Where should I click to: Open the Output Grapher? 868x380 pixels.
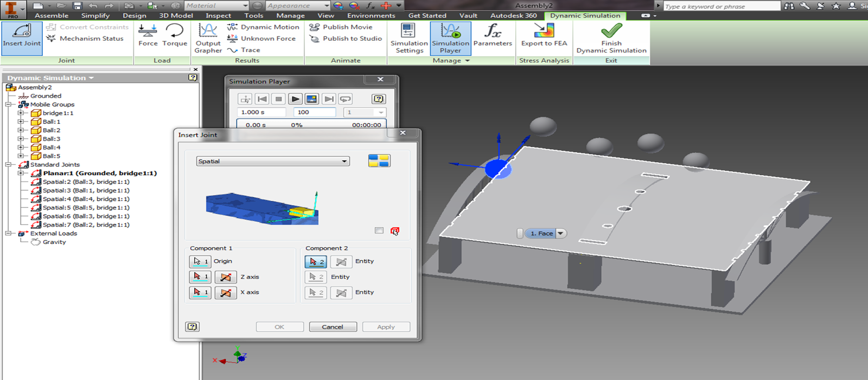pos(208,38)
